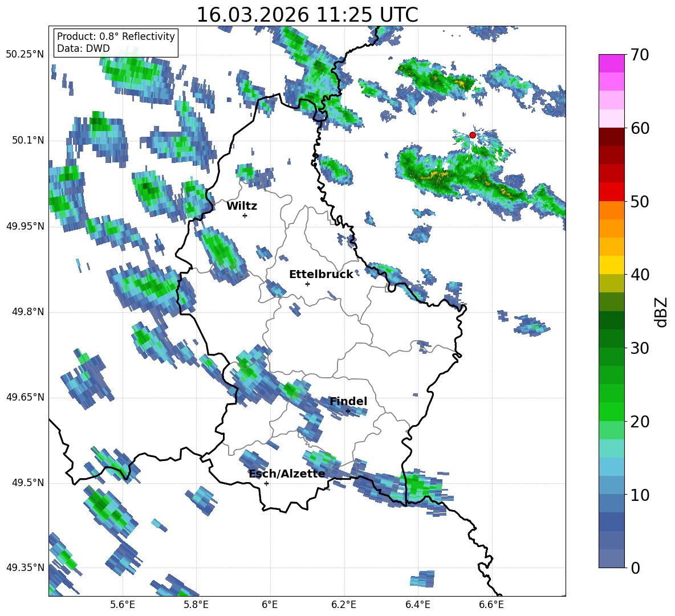
Task: Pick the top magenta colorbar segment near 70
Action: (x=611, y=63)
